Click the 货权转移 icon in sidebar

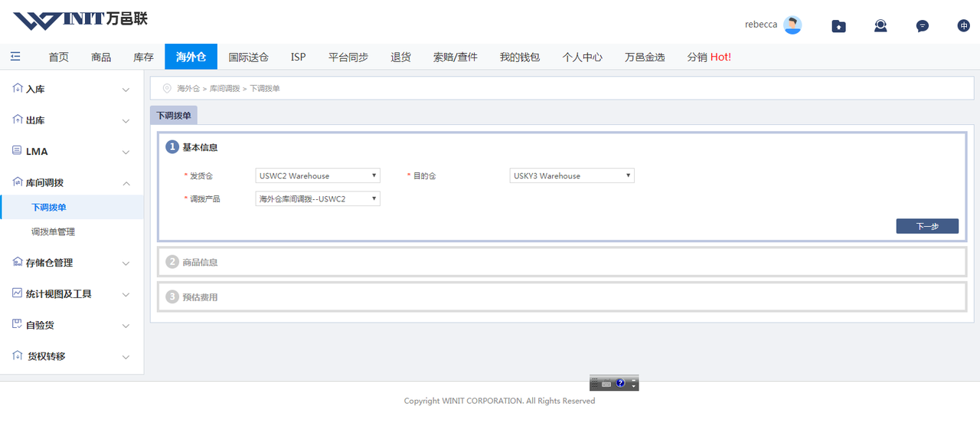pos(18,356)
